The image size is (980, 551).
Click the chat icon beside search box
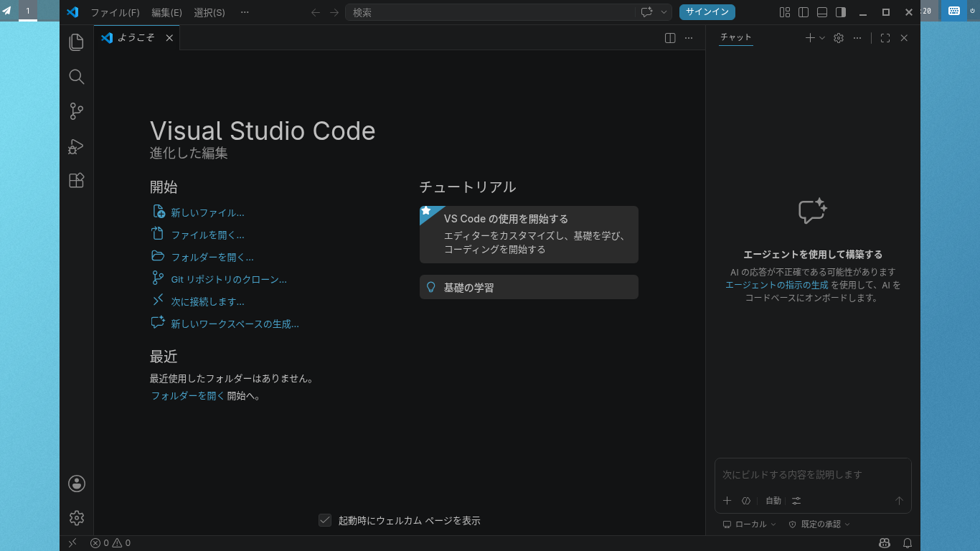tap(646, 12)
